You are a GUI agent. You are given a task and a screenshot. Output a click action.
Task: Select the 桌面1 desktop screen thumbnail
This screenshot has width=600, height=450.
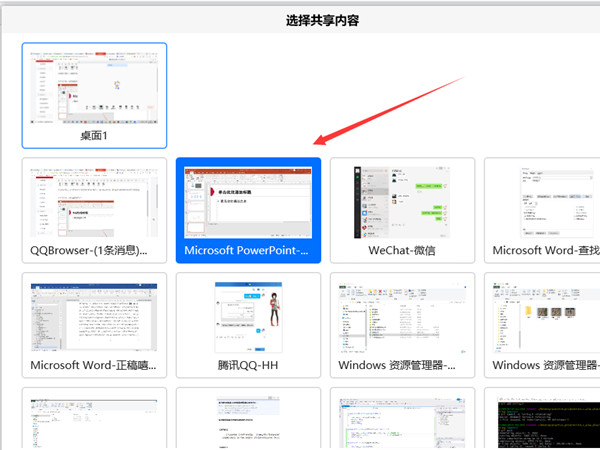click(x=94, y=86)
